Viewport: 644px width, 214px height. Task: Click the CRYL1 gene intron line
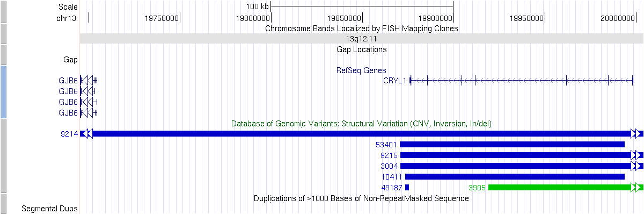click(x=522, y=81)
